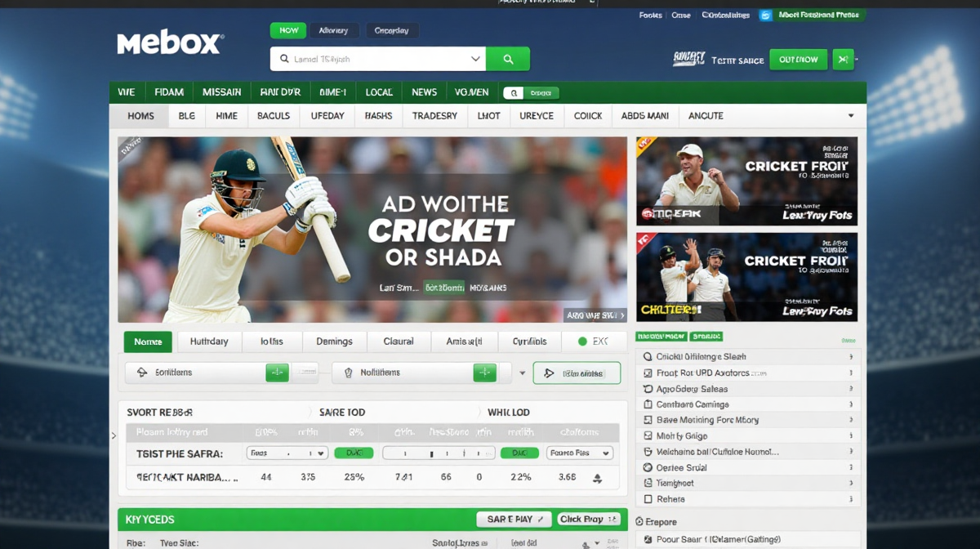Click the icon beside Froot Rot UPD Axotores
This screenshot has width=980, height=549.
tap(648, 373)
